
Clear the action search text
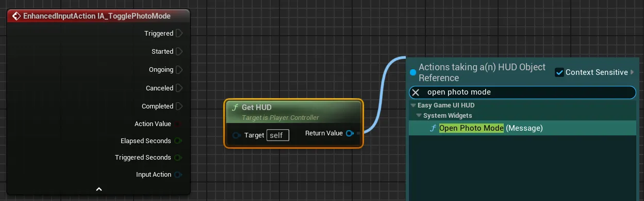coord(416,92)
